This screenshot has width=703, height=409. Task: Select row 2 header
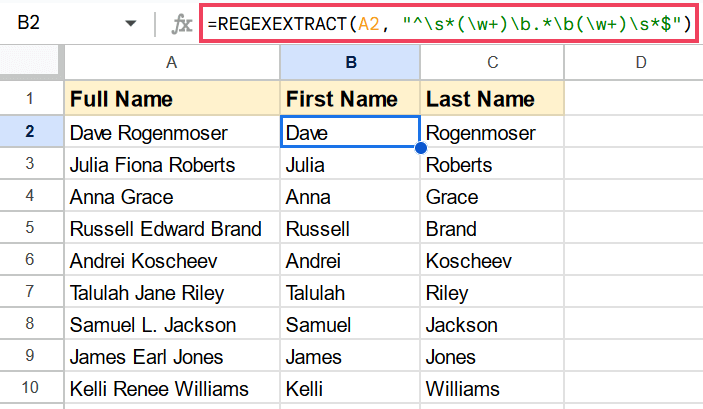coord(31,131)
